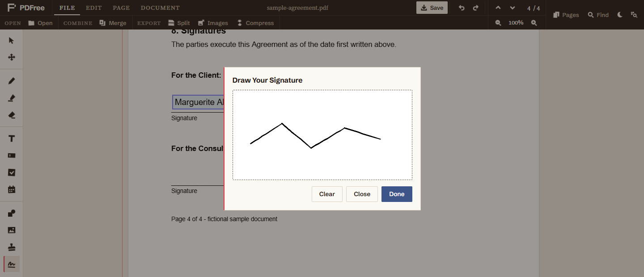Click the page footer text
The width and height of the screenshot is (644, 277).
[x=224, y=219]
